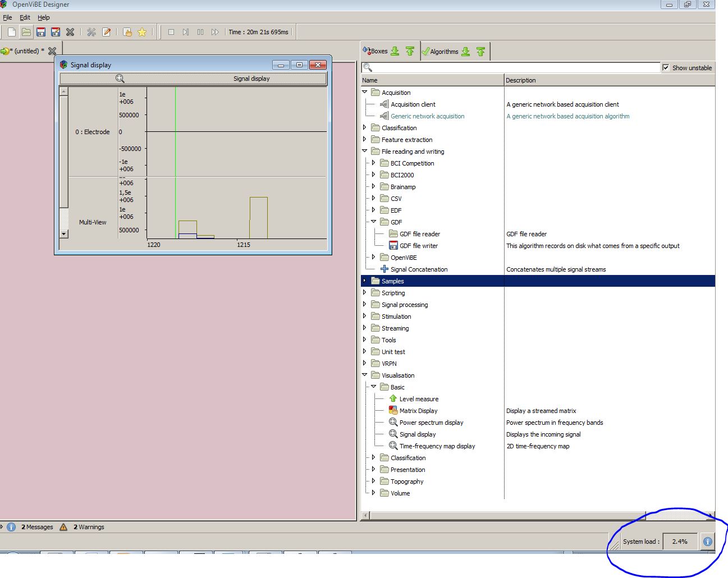Collapse the Basic visualisation folder
Viewport: 728px width, 578px height.
[374, 387]
